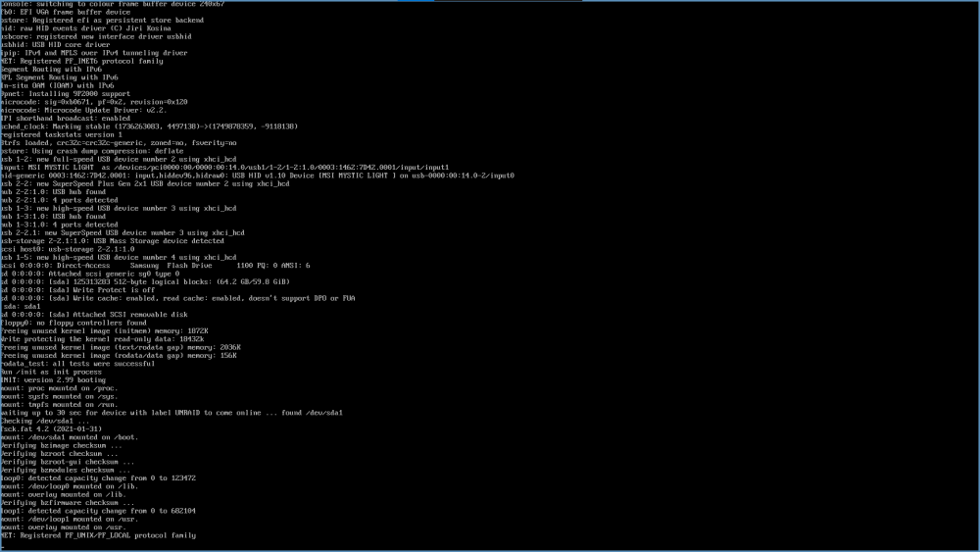Image resolution: width=980 pixels, height=552 pixels.
Task: Select 'Registered PF_INET6 protocol family' line
Action: pos(82,61)
